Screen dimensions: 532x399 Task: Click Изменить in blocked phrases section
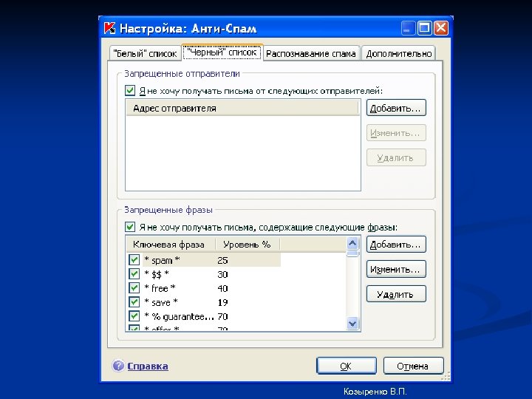(x=396, y=270)
